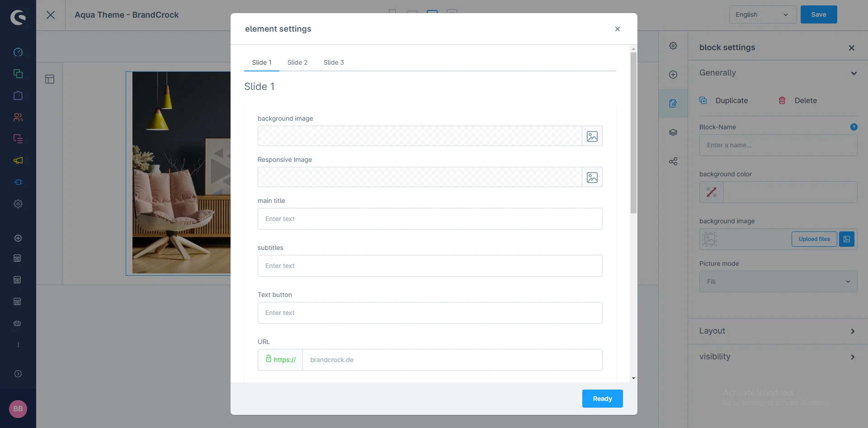
Task: Click the main title text field
Action: point(429,219)
